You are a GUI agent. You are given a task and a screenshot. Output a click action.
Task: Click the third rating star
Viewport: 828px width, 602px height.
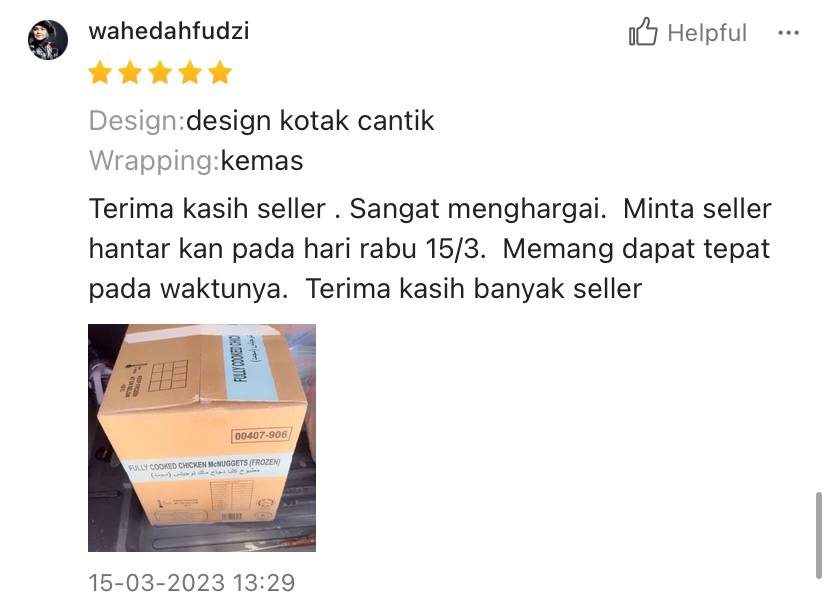pyautogui.click(x=160, y=72)
